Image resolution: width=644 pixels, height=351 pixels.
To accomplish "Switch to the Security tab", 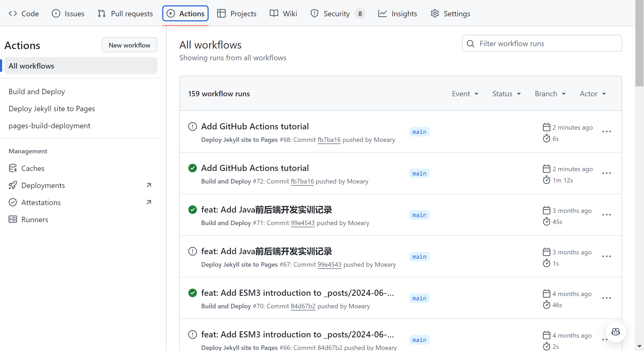I will point(336,14).
